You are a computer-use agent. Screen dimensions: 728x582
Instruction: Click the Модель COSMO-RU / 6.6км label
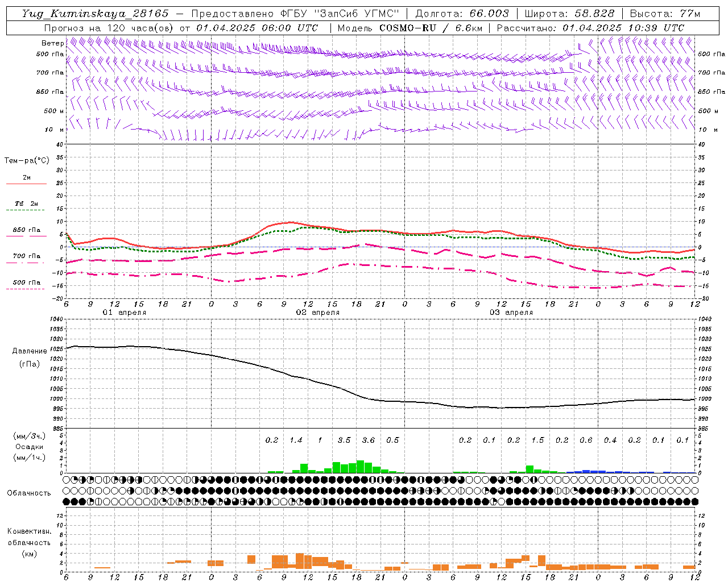pyautogui.click(x=409, y=28)
